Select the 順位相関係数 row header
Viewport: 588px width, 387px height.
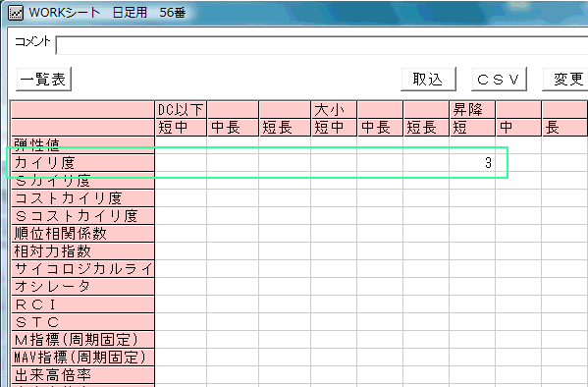(82, 234)
